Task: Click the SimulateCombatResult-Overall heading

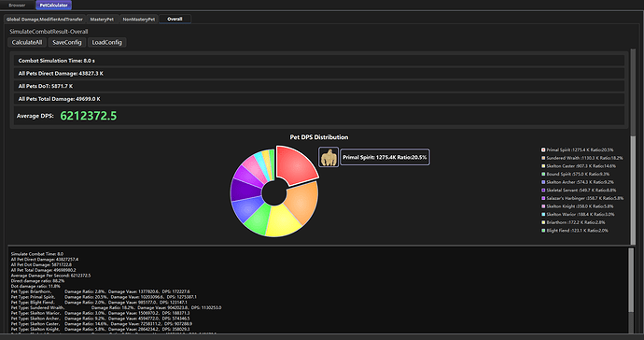Action: pyautogui.click(x=49, y=31)
